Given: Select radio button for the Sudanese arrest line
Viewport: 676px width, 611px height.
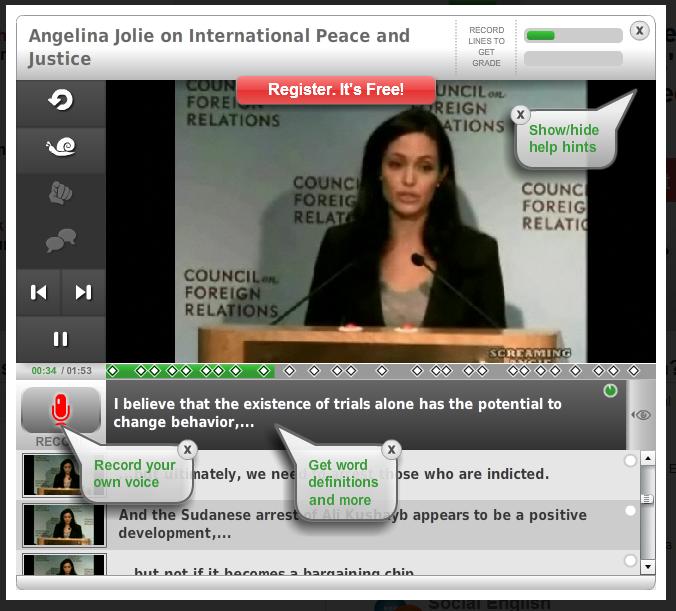Looking at the screenshot, I should [630, 511].
